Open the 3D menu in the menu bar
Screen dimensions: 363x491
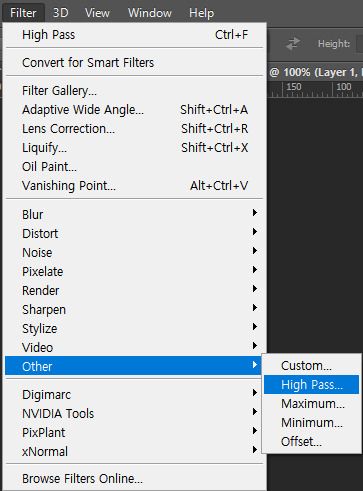point(61,13)
